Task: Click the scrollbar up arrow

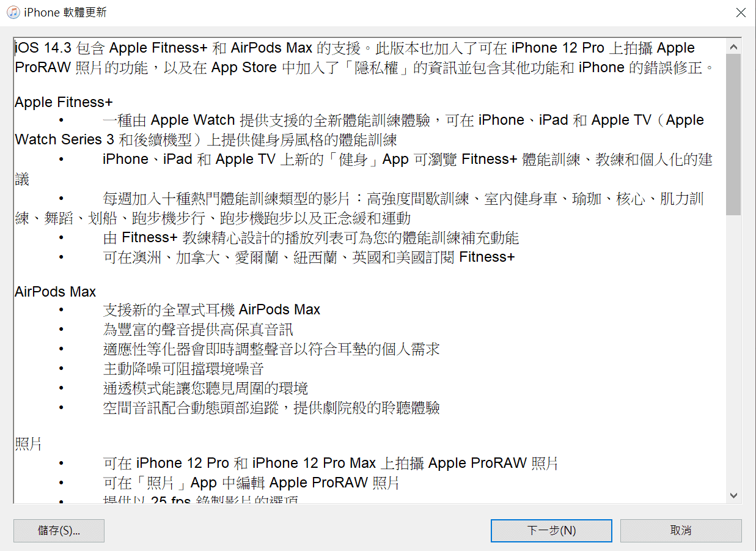Action: click(733, 47)
